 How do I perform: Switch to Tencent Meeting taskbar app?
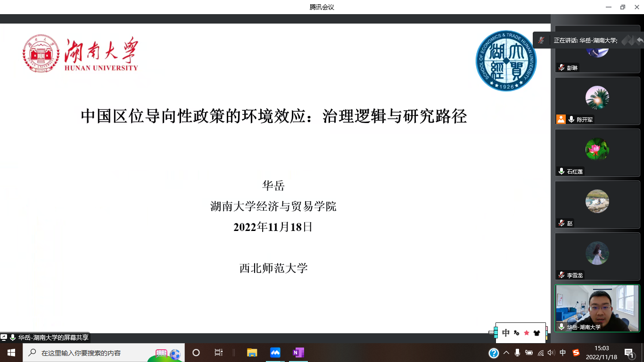(275, 353)
